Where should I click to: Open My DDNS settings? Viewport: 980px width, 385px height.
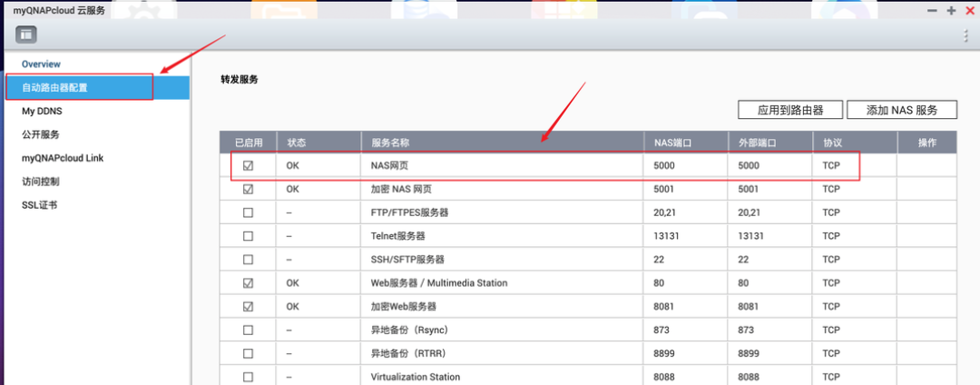coord(42,112)
